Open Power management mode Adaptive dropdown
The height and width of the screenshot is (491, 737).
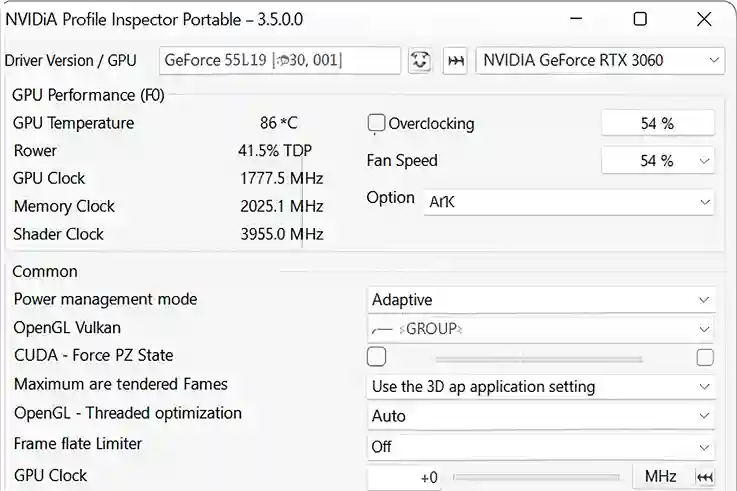coord(541,300)
